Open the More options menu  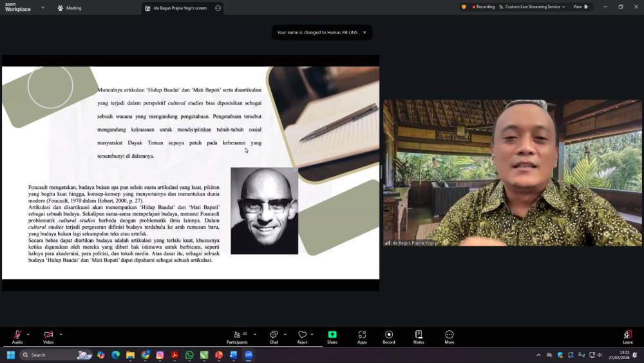(450, 337)
